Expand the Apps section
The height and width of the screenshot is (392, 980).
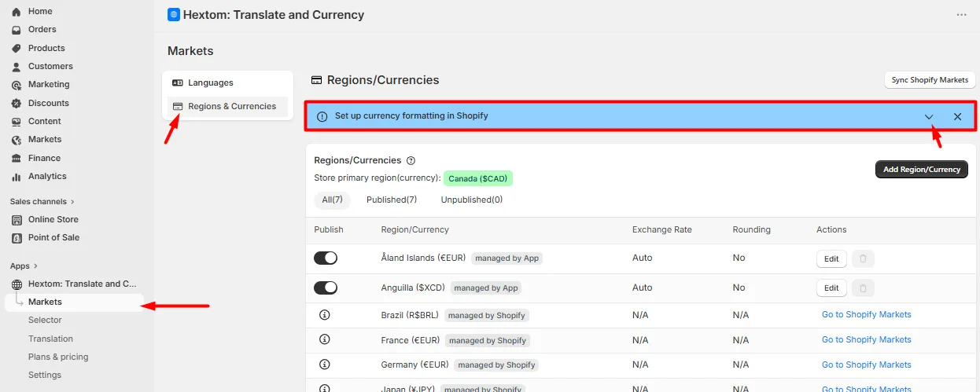point(24,266)
